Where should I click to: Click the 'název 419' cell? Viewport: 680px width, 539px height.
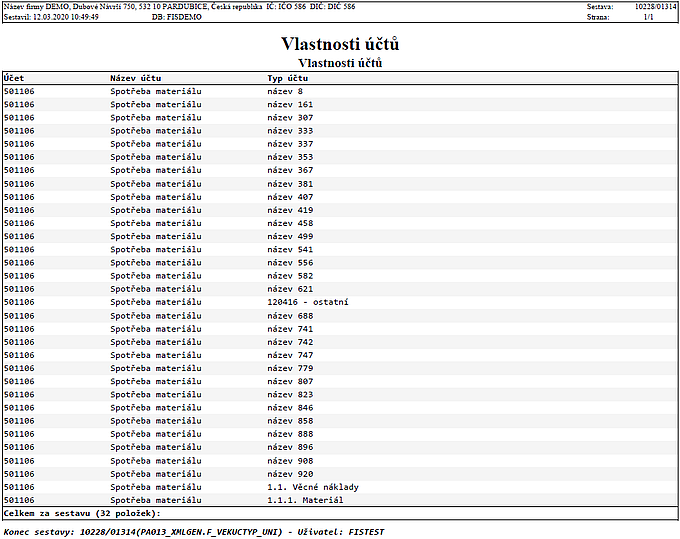290,210
